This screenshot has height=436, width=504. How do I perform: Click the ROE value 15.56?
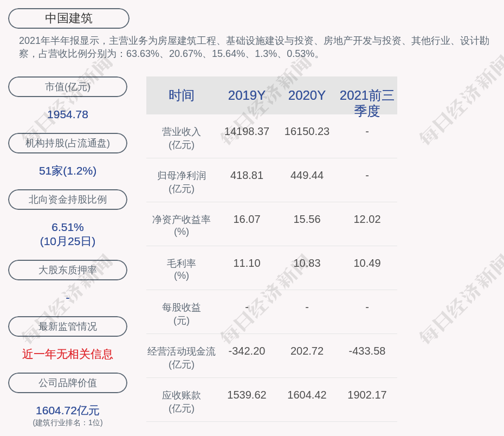tap(307, 219)
